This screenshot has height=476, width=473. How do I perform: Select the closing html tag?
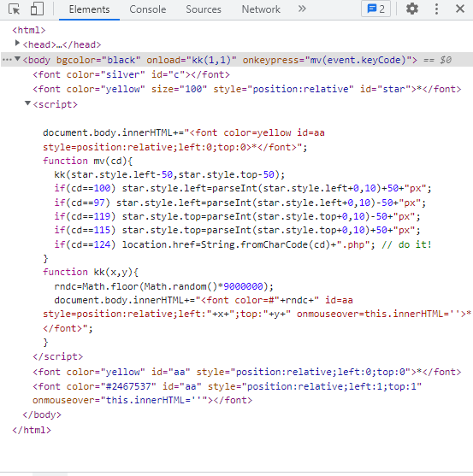32,430
